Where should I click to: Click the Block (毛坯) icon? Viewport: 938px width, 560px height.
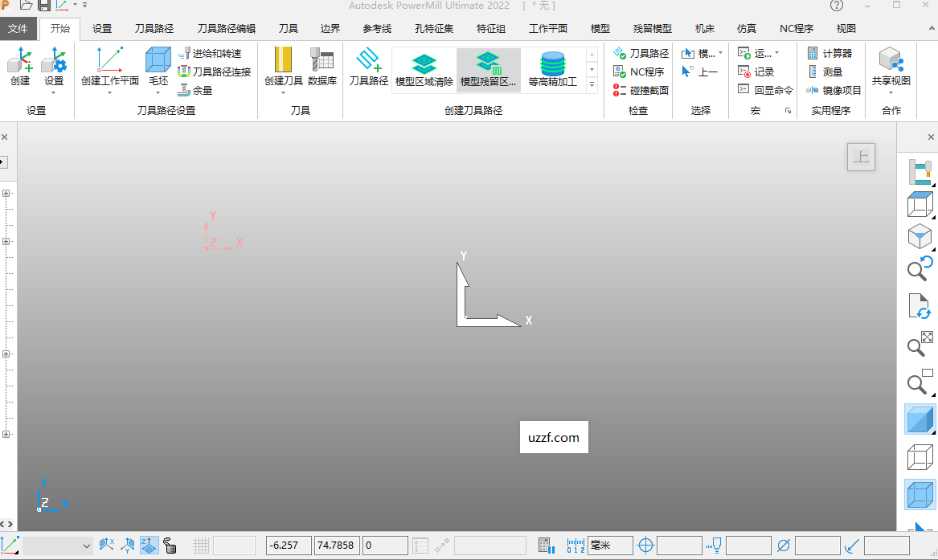[158, 61]
